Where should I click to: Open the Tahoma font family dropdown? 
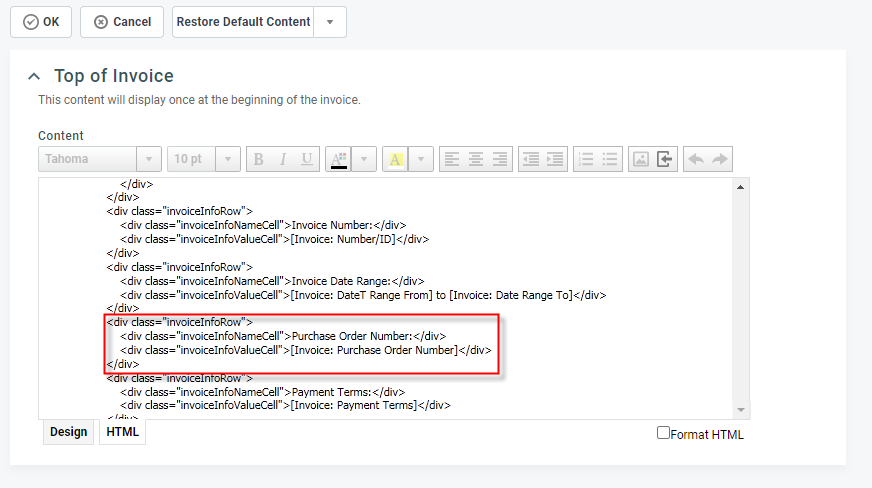point(149,159)
